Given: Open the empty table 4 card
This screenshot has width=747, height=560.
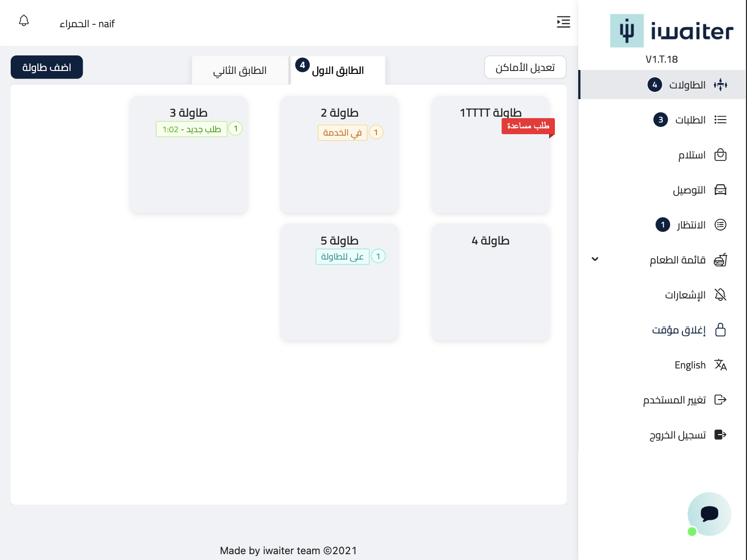Looking at the screenshot, I should click(x=490, y=282).
